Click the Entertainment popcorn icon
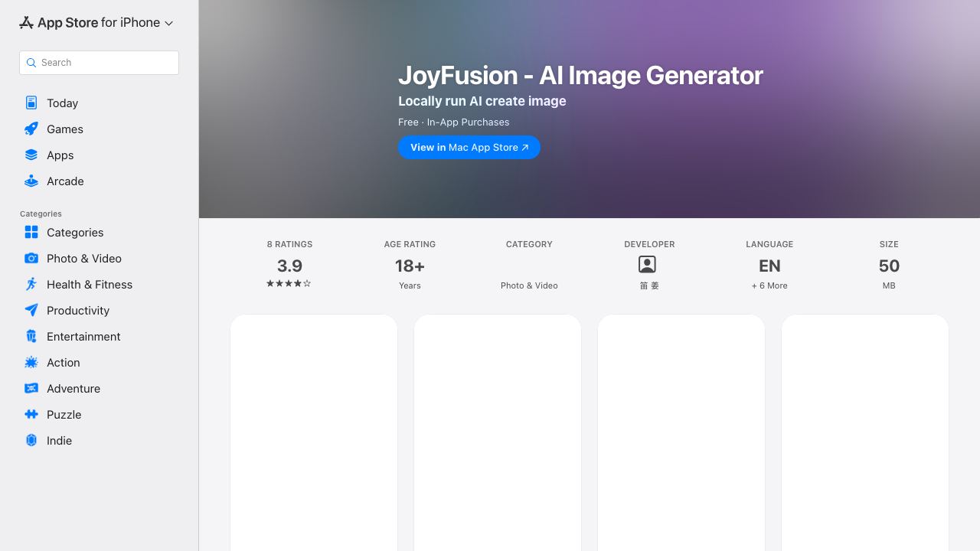This screenshot has height=551, width=980. [x=31, y=336]
